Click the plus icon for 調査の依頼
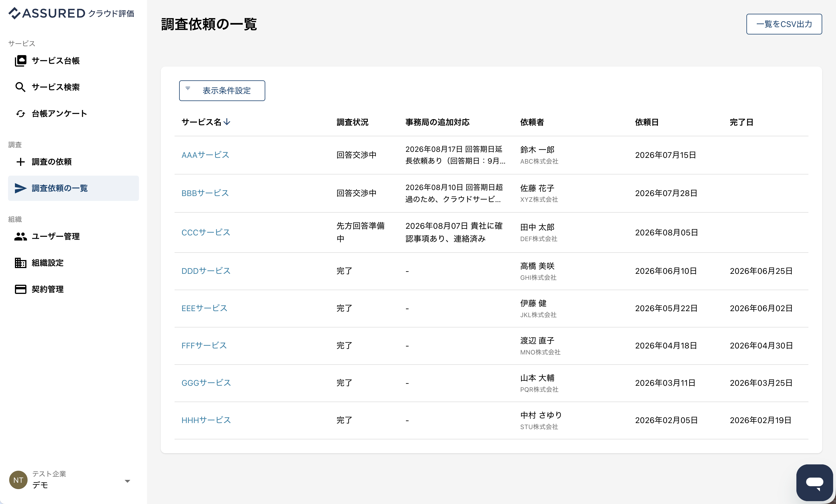836x504 pixels. point(20,162)
